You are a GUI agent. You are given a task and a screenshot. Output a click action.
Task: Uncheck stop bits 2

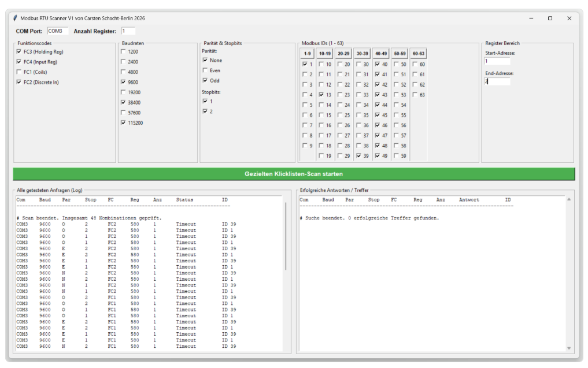pos(205,111)
